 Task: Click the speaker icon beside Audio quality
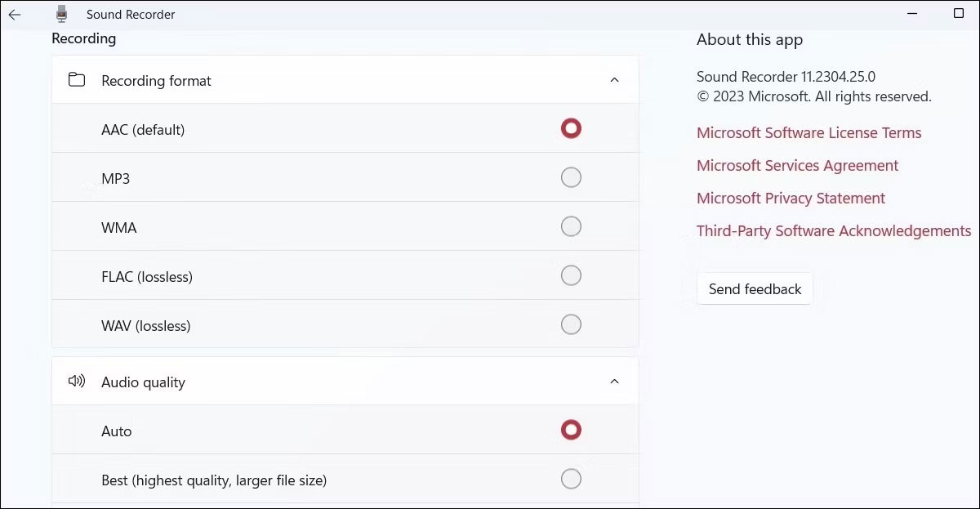[x=77, y=382]
